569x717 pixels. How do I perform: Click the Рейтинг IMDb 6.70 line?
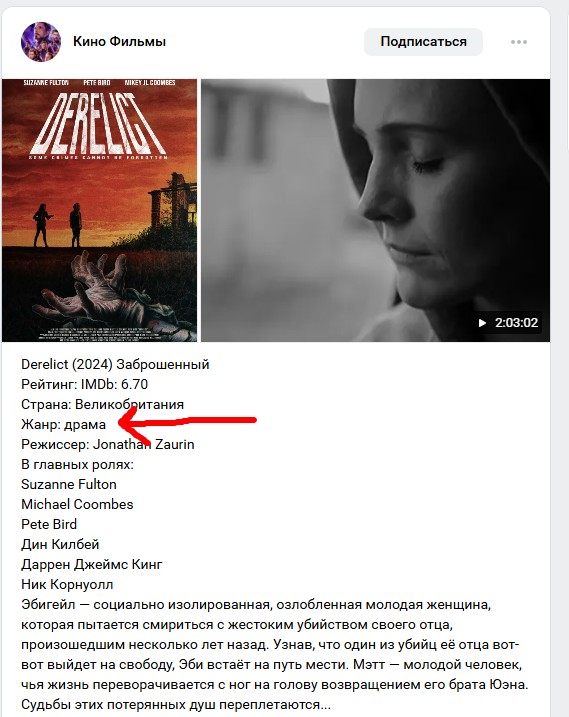click(85, 384)
